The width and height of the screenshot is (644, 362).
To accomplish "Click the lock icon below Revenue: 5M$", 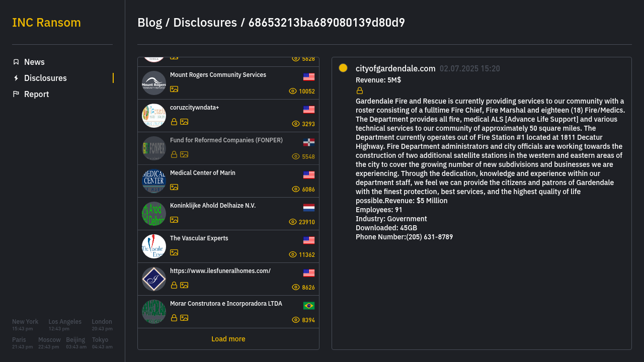I will 360,90.
